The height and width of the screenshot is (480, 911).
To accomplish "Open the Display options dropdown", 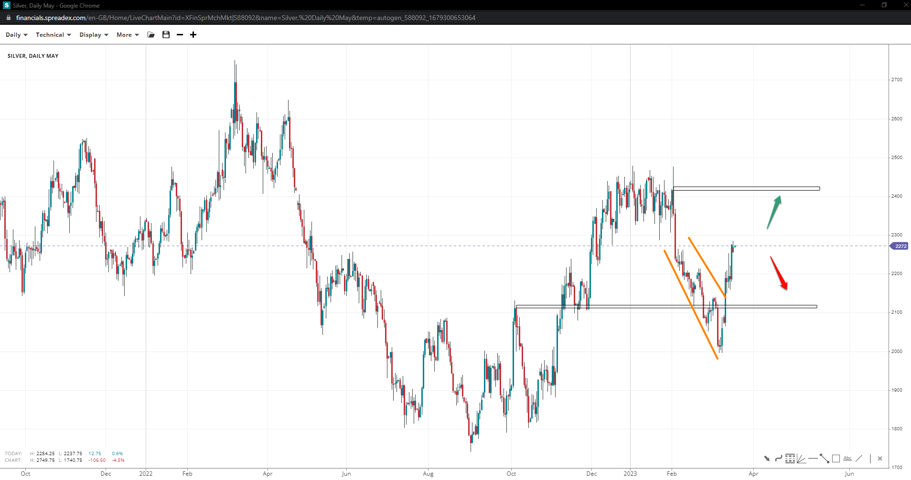I will [93, 35].
